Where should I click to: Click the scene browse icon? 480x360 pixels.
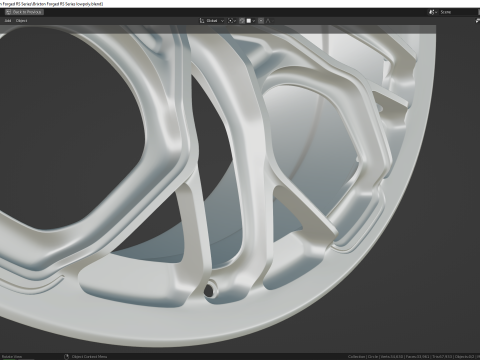point(433,12)
